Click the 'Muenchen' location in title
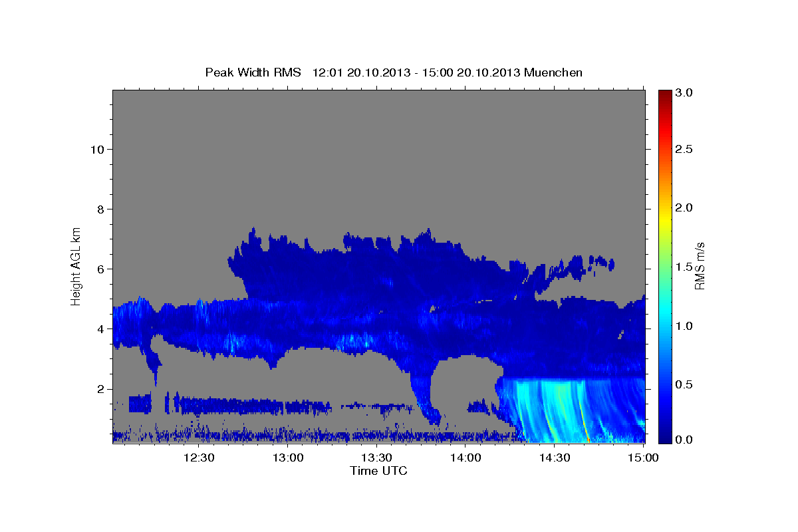Screen dimensions: 798x532 [x=553, y=72]
